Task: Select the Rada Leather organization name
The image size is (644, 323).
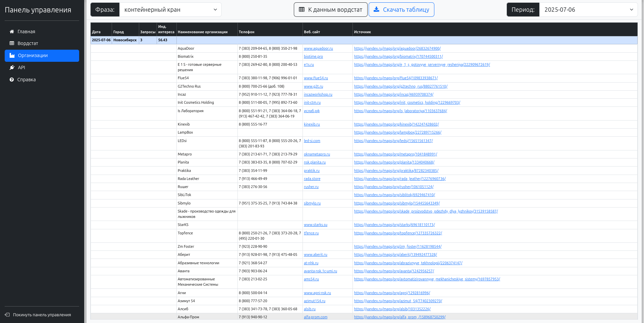Action: coord(189,179)
